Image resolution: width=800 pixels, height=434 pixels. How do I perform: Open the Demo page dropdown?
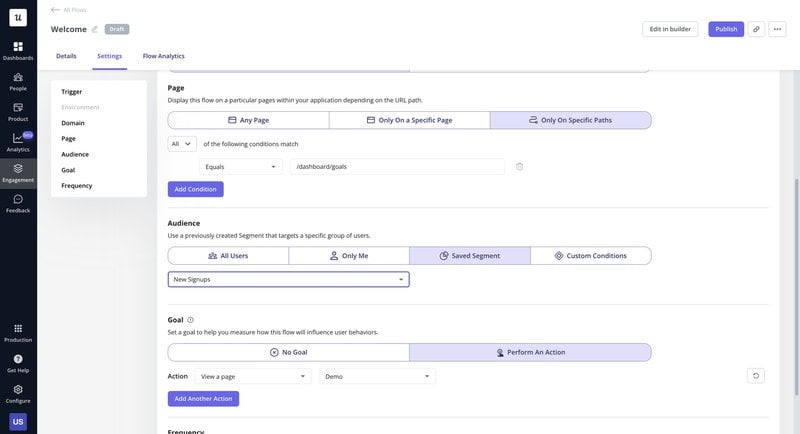coord(377,376)
